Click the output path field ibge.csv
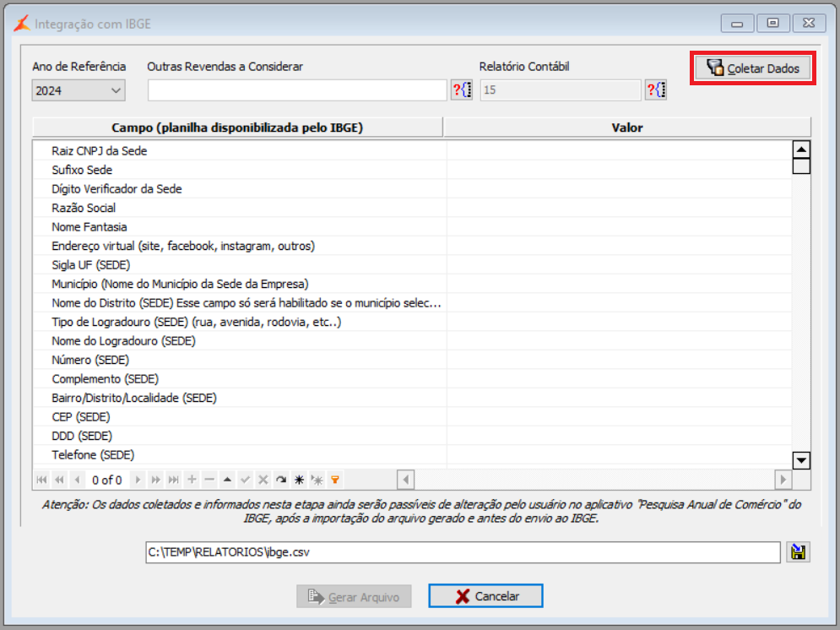Screen dimensions: 840x630 point(463,551)
